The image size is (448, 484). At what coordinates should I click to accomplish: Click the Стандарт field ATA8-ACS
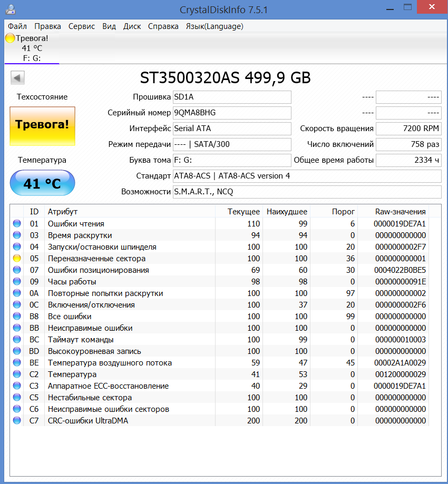[x=307, y=176]
